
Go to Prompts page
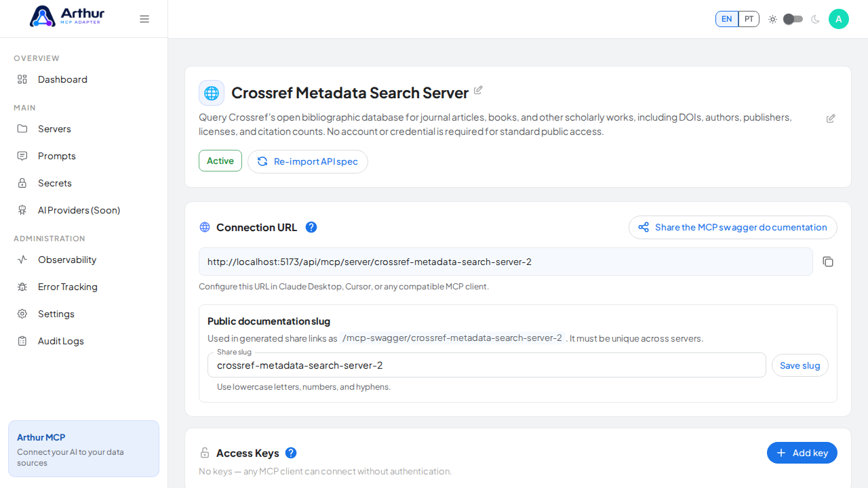[x=84, y=156]
